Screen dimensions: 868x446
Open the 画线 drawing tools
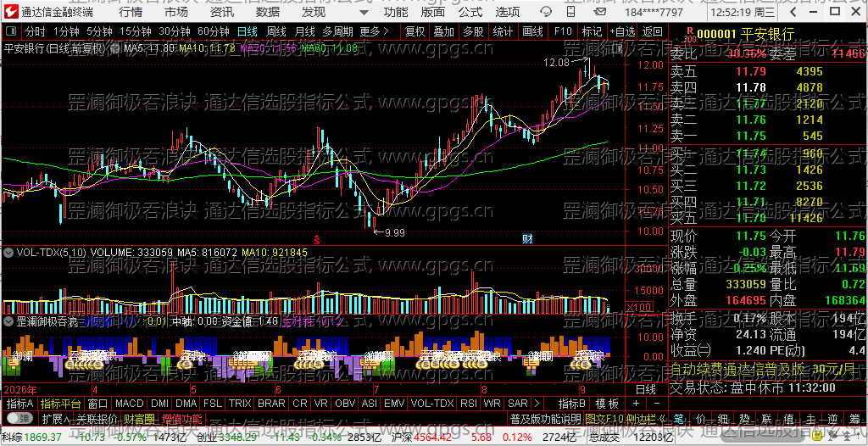(x=533, y=31)
